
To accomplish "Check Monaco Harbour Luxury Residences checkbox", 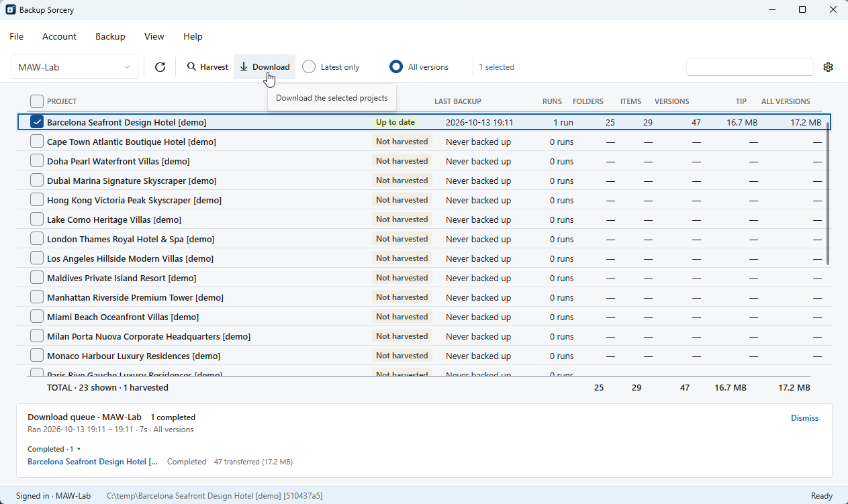I will [37, 356].
